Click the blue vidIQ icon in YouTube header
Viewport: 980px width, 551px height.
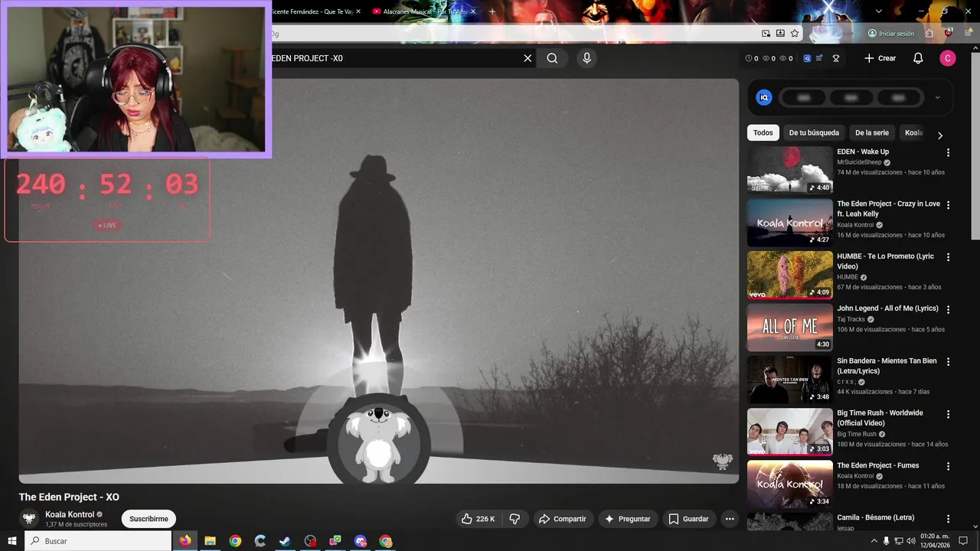(x=807, y=58)
